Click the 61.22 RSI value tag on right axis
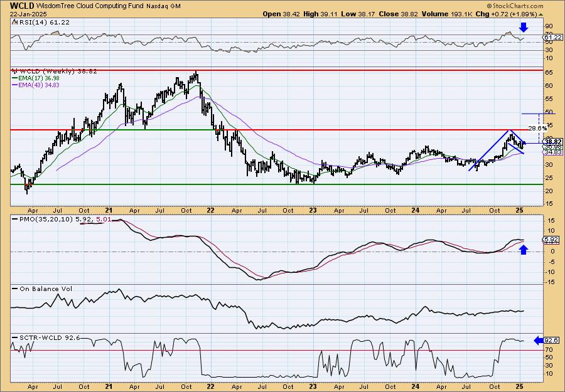Image resolution: width=565 pixels, height=392 pixels. [x=553, y=38]
